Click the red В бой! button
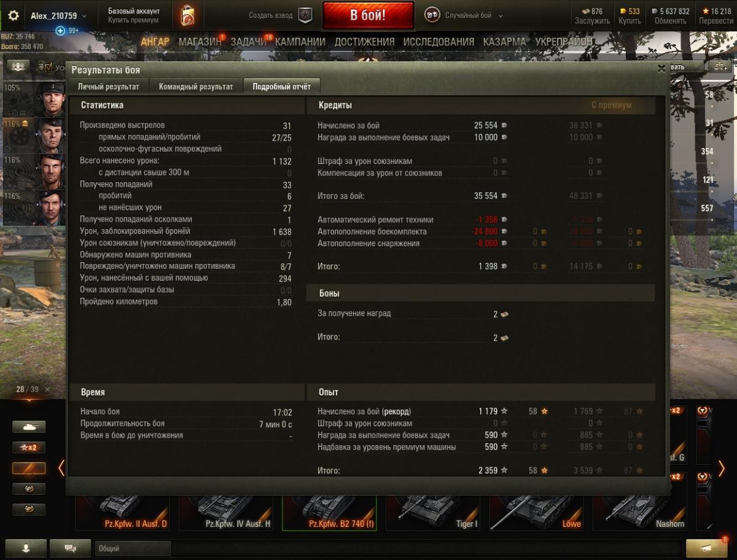This screenshot has width=737, height=560. click(x=368, y=15)
